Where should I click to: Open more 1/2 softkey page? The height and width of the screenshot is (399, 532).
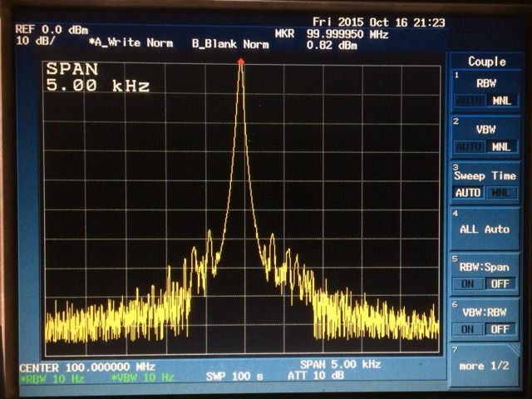(x=485, y=366)
